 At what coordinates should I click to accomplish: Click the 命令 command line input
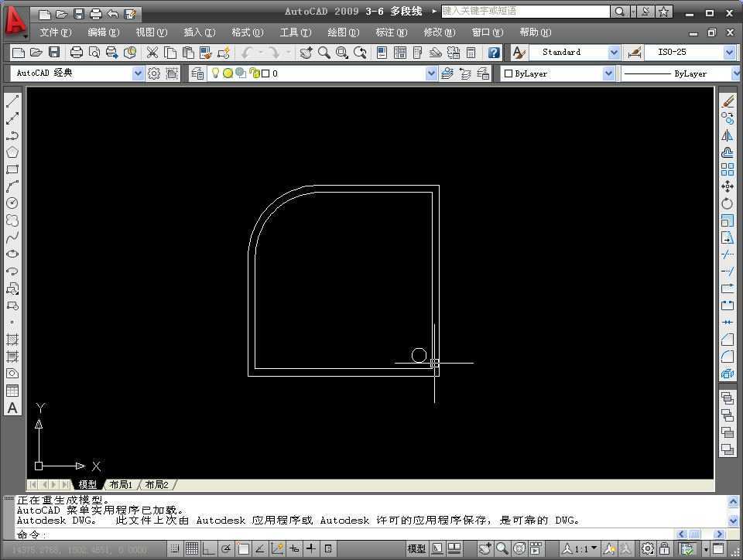click(370, 534)
